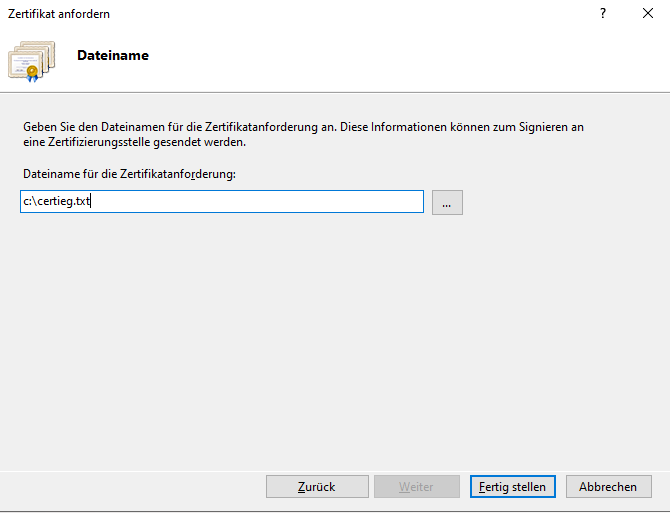Click the "eine Zertifizierungsstelle gesendet werden" text line
This screenshot has height=513, width=670.
134,142
